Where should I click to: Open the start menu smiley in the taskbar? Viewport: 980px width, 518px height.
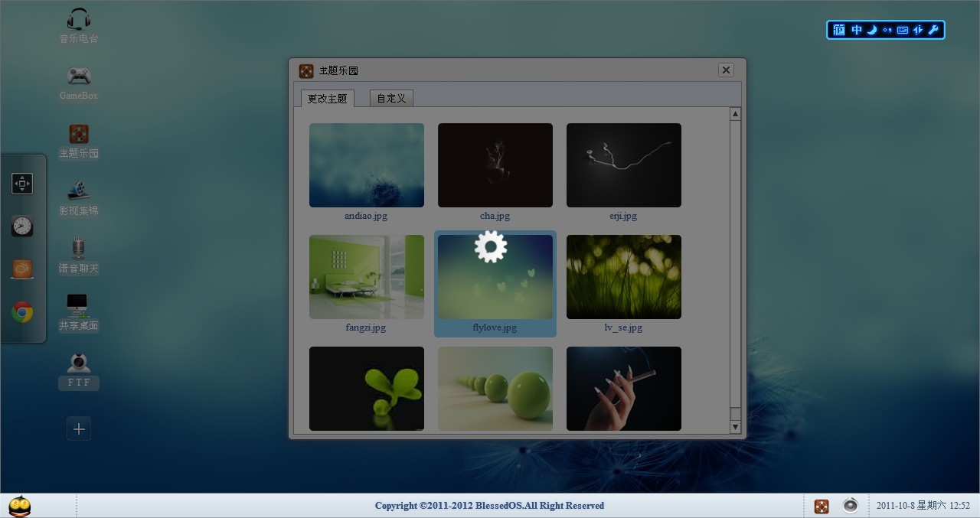click(x=19, y=505)
